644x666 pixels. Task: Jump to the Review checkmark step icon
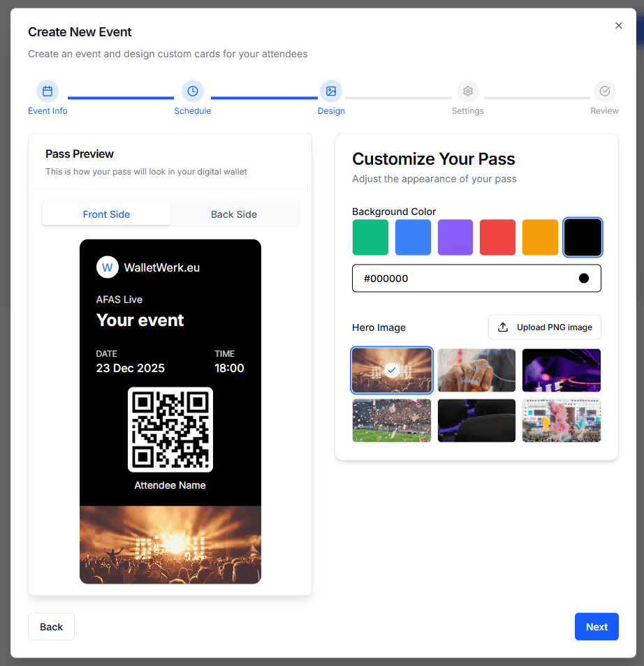[605, 91]
